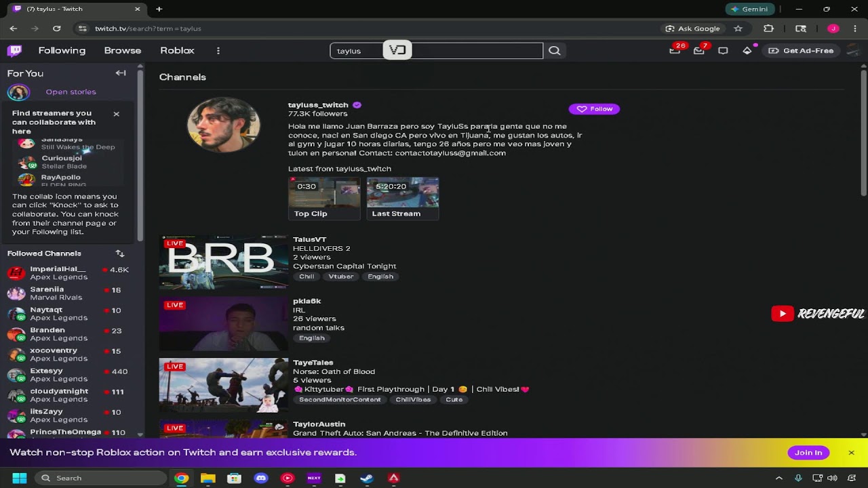The width and height of the screenshot is (868, 488).
Task: Open Branden followed channel
Action: tap(68, 334)
